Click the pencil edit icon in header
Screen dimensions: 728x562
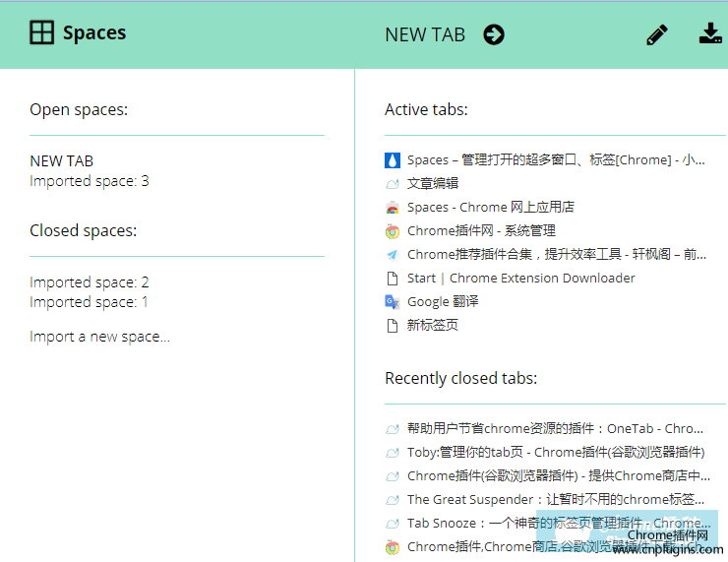[657, 34]
